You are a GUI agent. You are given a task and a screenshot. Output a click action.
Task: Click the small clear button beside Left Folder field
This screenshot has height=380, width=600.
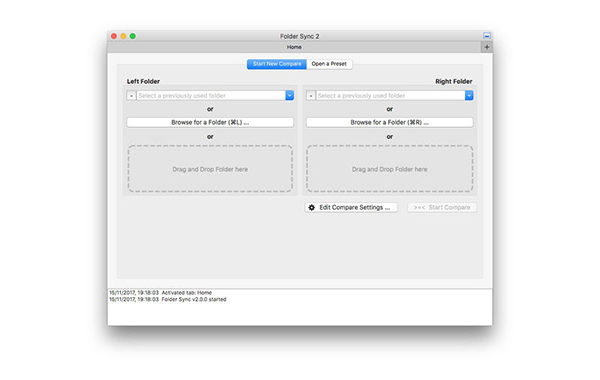tap(131, 95)
